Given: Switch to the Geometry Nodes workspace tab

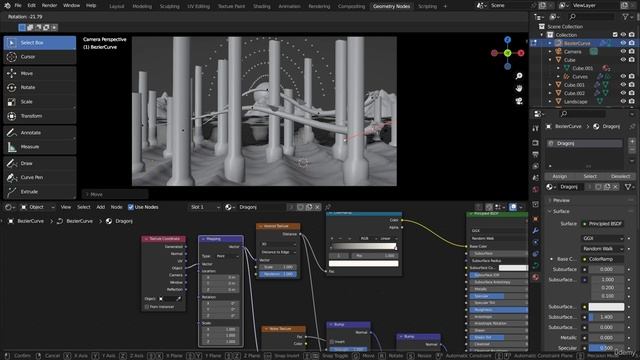Looking at the screenshot, I should [x=391, y=7].
